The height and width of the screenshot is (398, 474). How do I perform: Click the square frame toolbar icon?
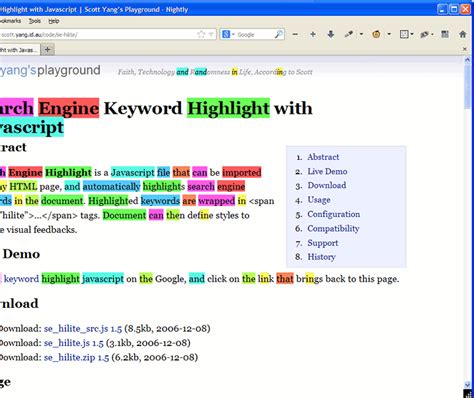pyautogui.click(x=404, y=34)
